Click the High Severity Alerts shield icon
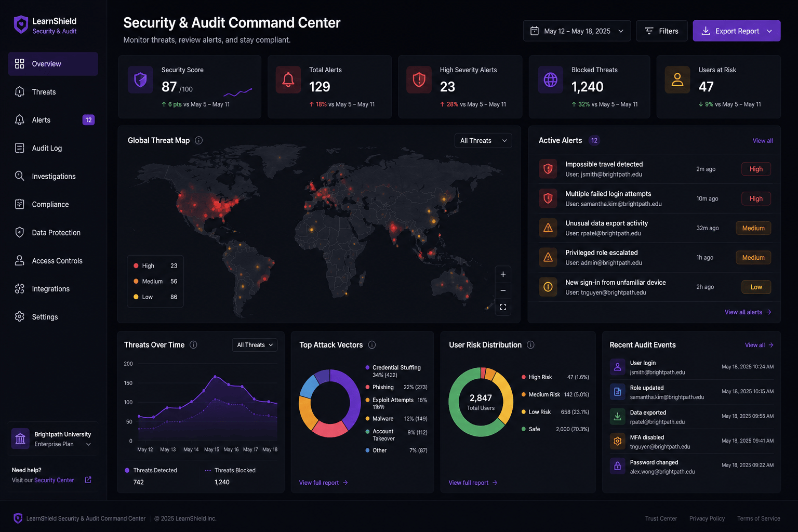Image resolution: width=798 pixels, height=532 pixels. click(419, 79)
